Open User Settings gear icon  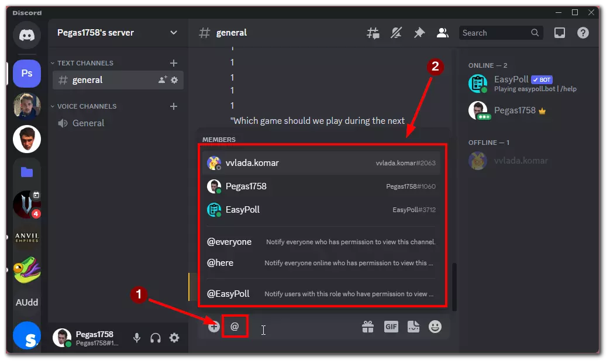point(174,338)
